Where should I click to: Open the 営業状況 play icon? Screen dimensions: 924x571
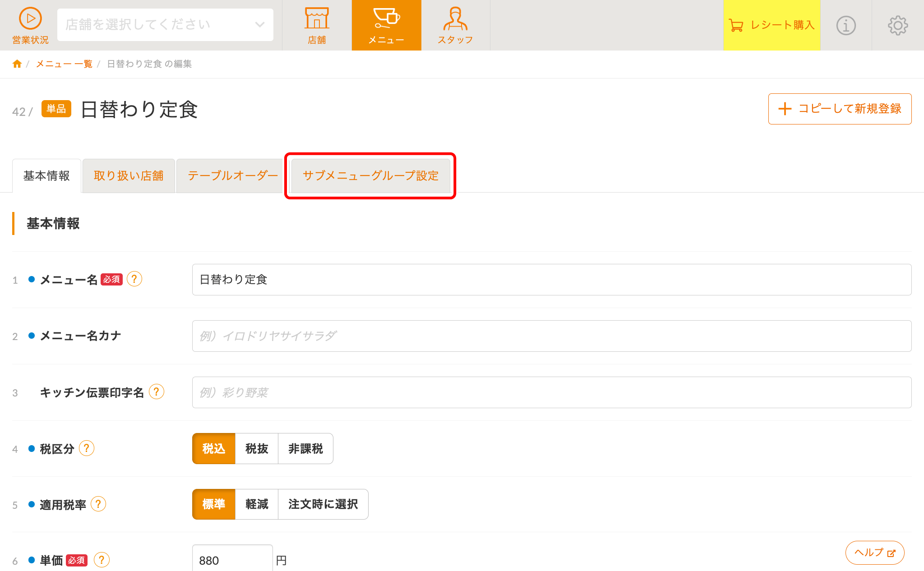30,19
